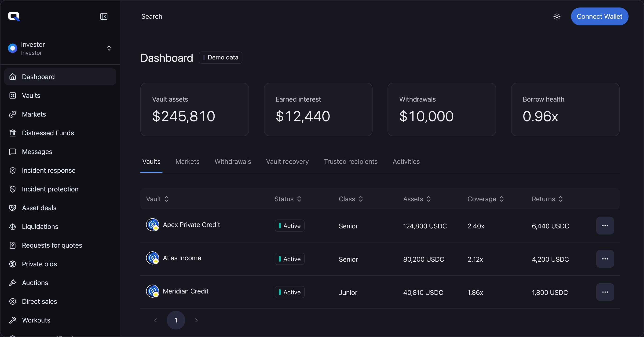Click the Demo data badge
Screen dimensions: 644x337
220,58
